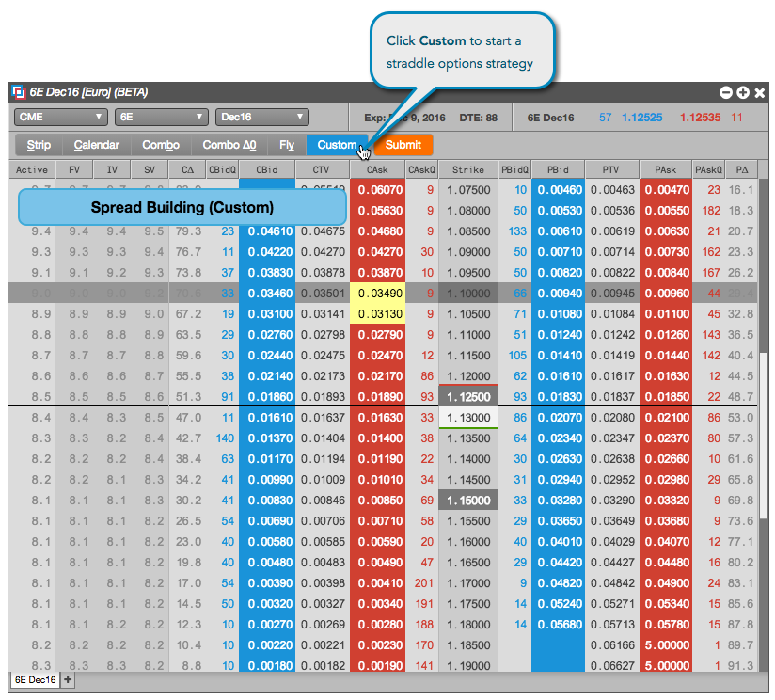Click call ask 0.01890
Viewport: 775px width, 700px height.
point(377,396)
